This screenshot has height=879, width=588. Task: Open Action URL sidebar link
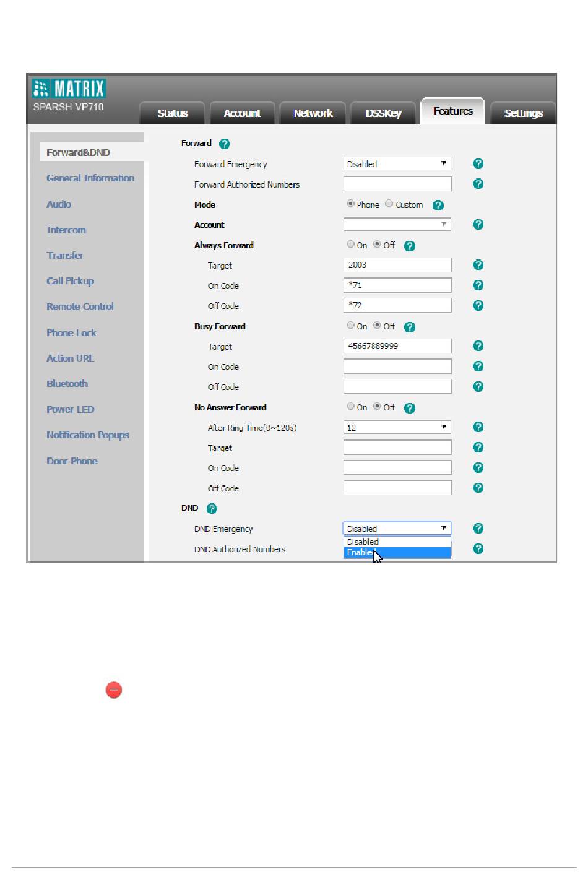tap(71, 358)
